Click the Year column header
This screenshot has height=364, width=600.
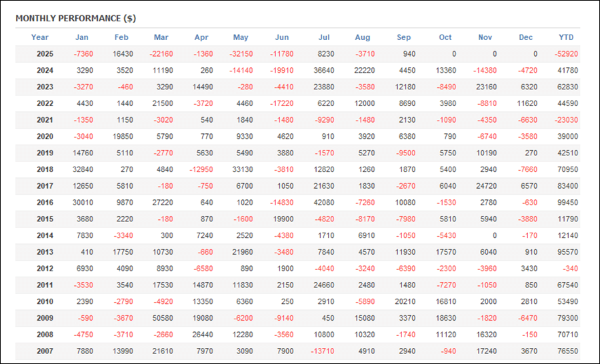pyautogui.click(x=40, y=37)
